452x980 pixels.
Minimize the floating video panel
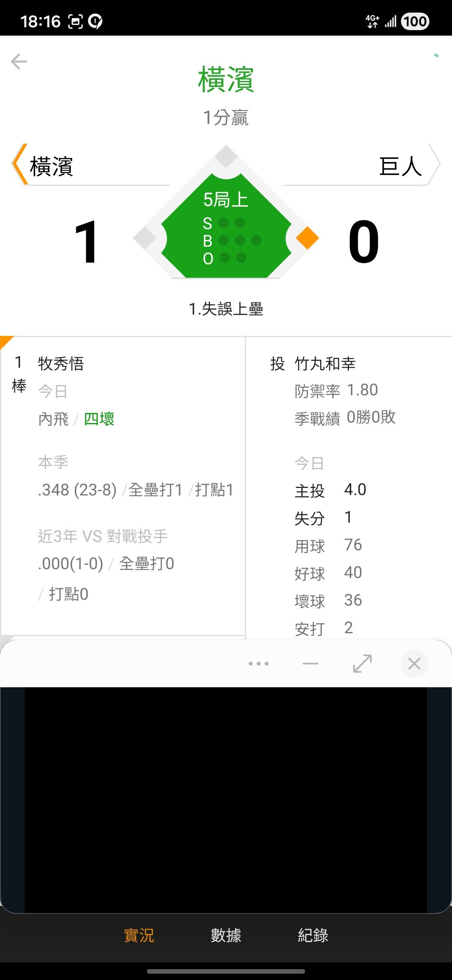tap(310, 663)
